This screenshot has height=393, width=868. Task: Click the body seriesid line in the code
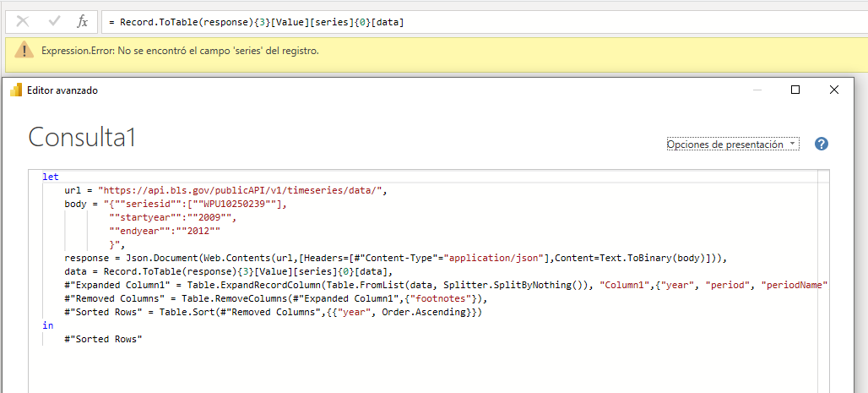tap(176, 204)
